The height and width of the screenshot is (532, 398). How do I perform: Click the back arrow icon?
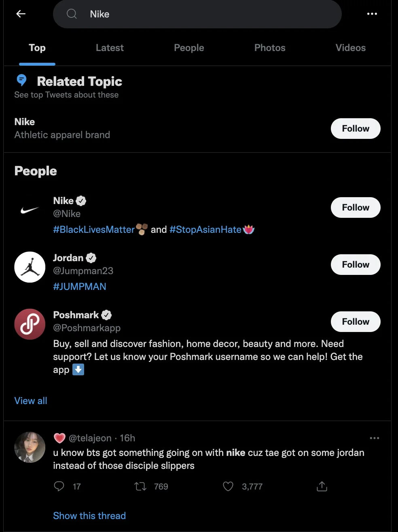21,14
